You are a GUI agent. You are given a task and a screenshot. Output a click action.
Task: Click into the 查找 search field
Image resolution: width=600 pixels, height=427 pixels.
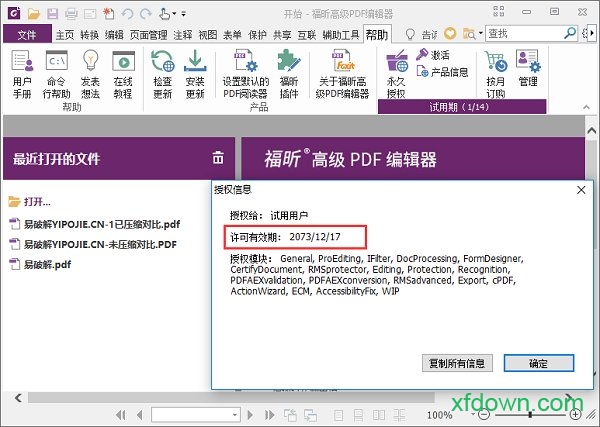[524, 34]
